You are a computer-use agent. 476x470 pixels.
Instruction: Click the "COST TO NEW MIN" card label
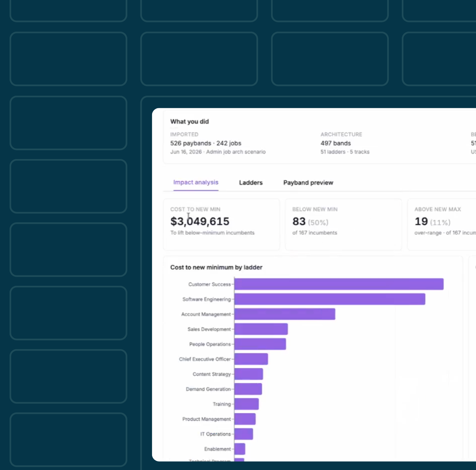195,209
